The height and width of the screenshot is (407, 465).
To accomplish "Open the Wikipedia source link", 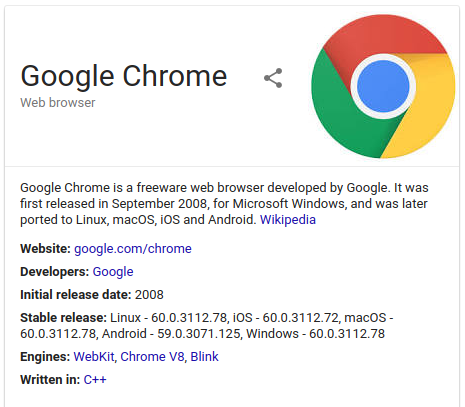I will pos(288,220).
